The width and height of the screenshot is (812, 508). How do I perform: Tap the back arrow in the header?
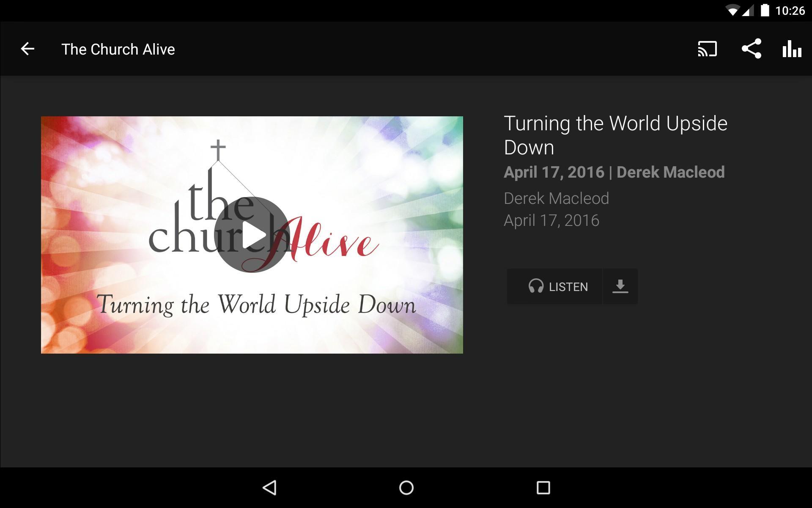[x=27, y=49]
